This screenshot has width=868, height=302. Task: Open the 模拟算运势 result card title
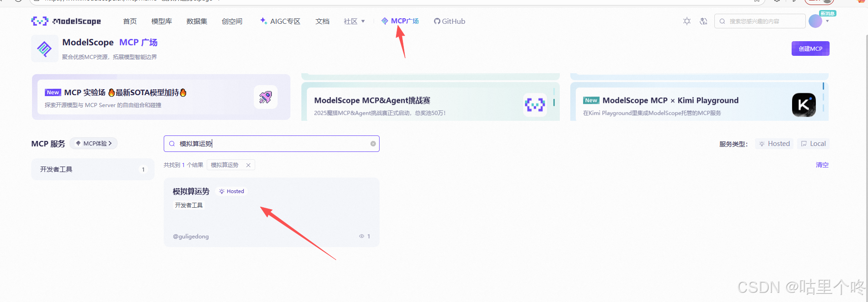point(191,191)
